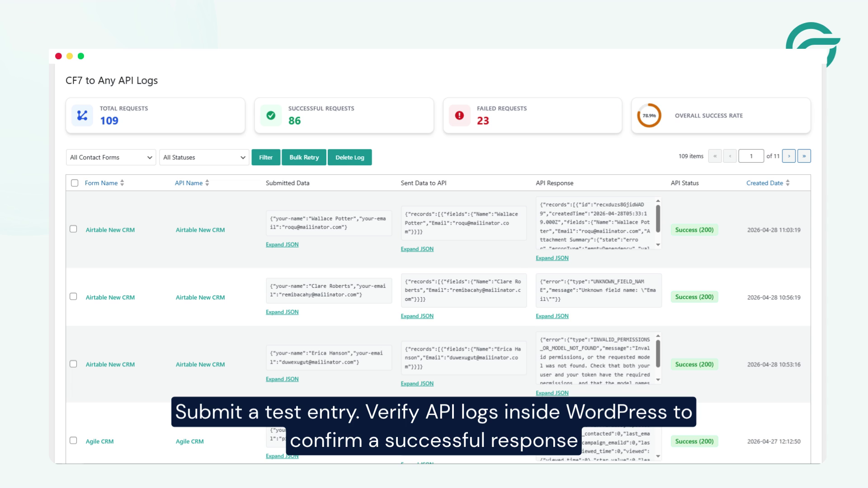Click the Filter button
This screenshot has width=868, height=488.
(266, 157)
